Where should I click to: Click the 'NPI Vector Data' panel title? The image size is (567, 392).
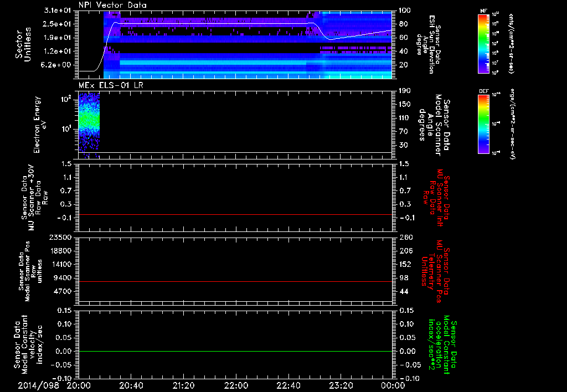click(112, 5)
